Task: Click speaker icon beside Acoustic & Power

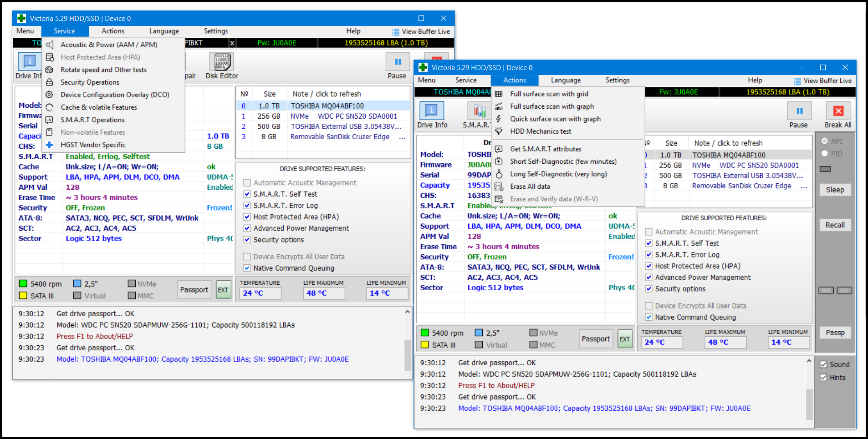Action: (x=50, y=45)
